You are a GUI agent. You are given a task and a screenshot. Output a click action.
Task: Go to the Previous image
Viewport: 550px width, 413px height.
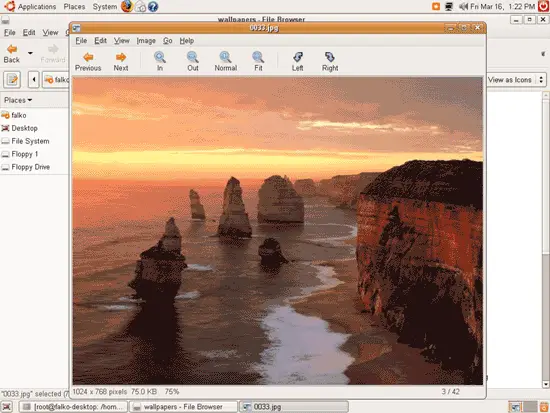coord(88,61)
